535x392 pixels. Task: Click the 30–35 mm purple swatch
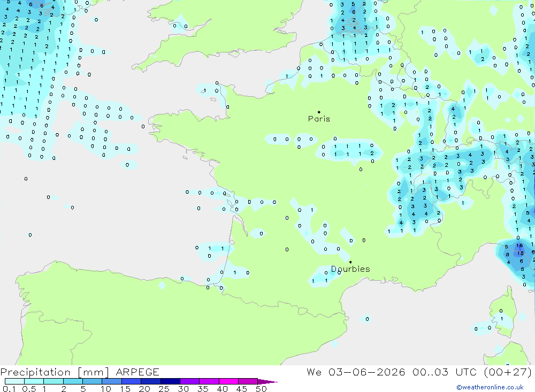[190, 381]
